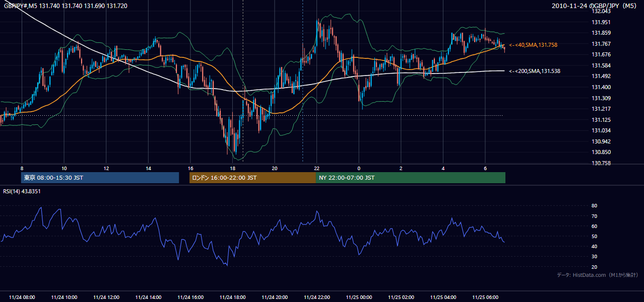The height and width of the screenshot is (302, 644).
Task: Click the 11/24 16:00 time axis label
Action: pos(190,297)
